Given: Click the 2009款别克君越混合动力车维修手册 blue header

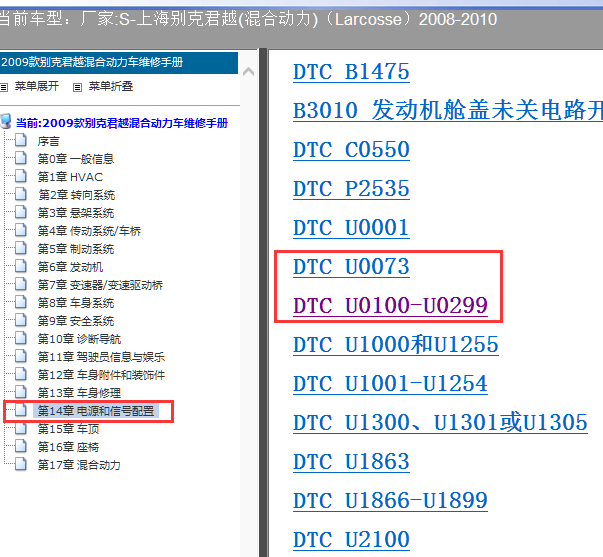Looking at the screenshot, I should [x=118, y=63].
